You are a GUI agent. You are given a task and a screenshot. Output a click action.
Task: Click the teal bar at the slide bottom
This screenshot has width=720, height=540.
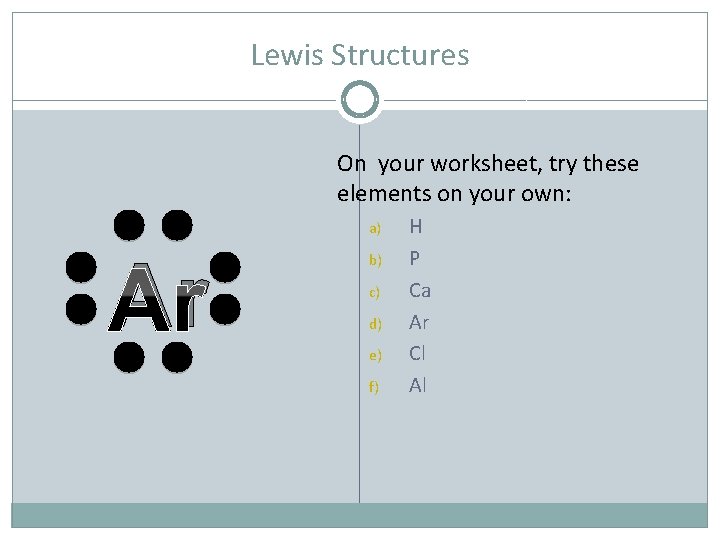359,515
